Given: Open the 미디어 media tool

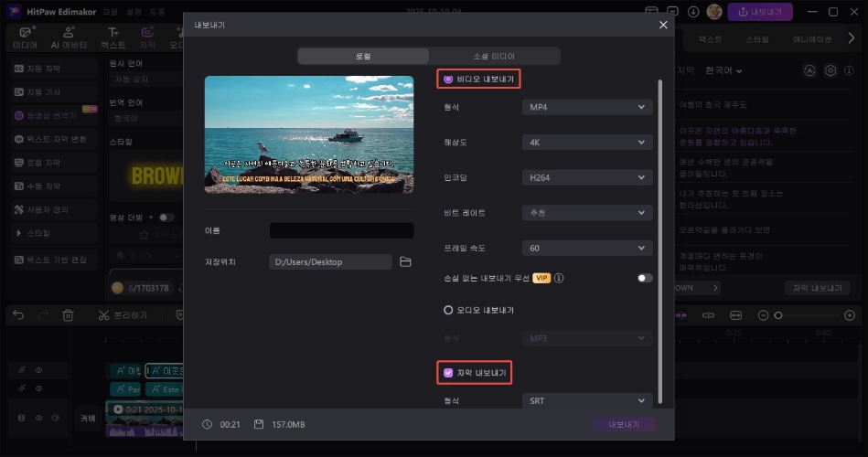Looking at the screenshot, I should (25, 37).
